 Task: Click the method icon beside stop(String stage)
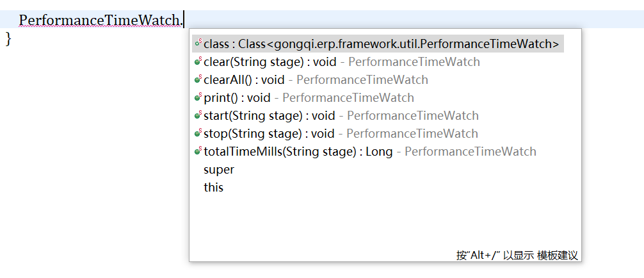coord(198,133)
